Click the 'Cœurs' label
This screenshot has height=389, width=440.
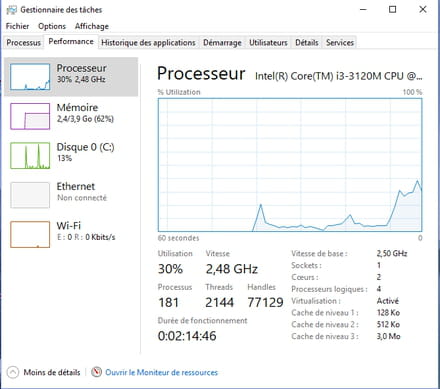[x=305, y=277]
